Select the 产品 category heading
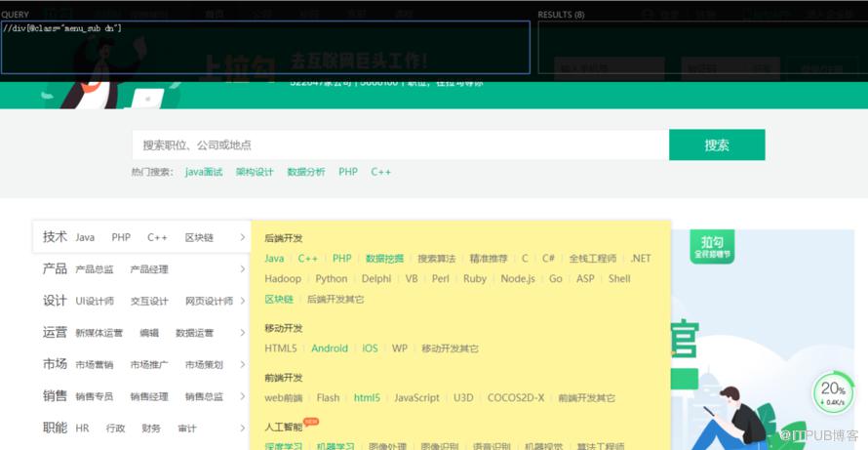Image resolution: width=868 pixels, height=450 pixels. 55,268
